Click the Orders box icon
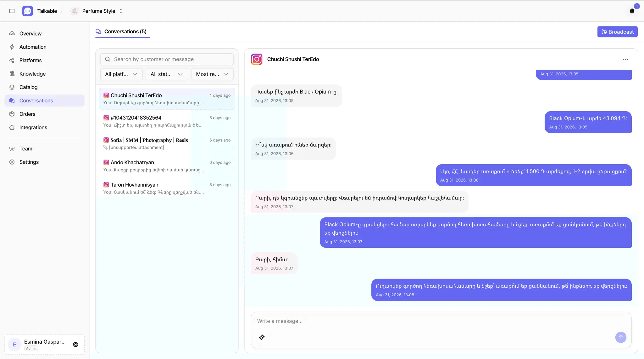 (12, 114)
